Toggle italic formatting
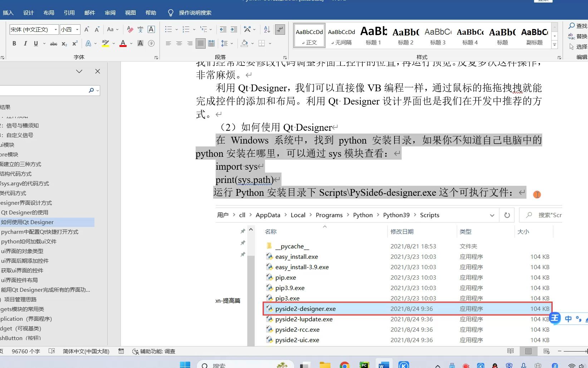The width and height of the screenshot is (588, 368). (25, 43)
